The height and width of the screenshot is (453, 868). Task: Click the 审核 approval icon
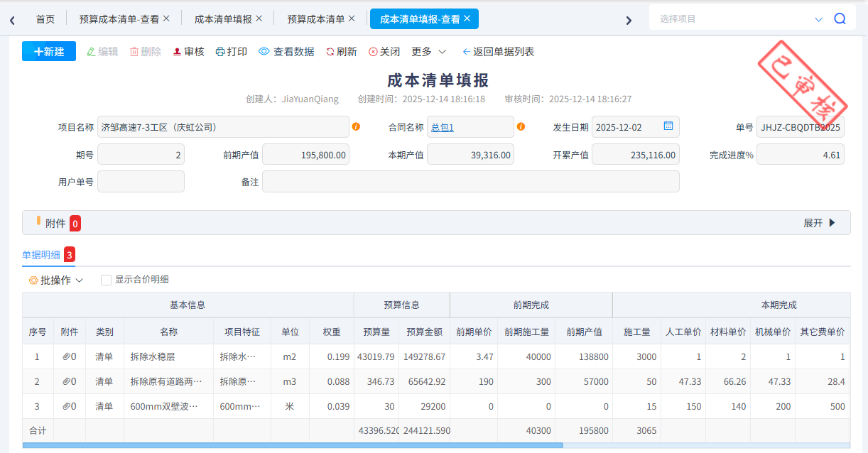coord(178,51)
